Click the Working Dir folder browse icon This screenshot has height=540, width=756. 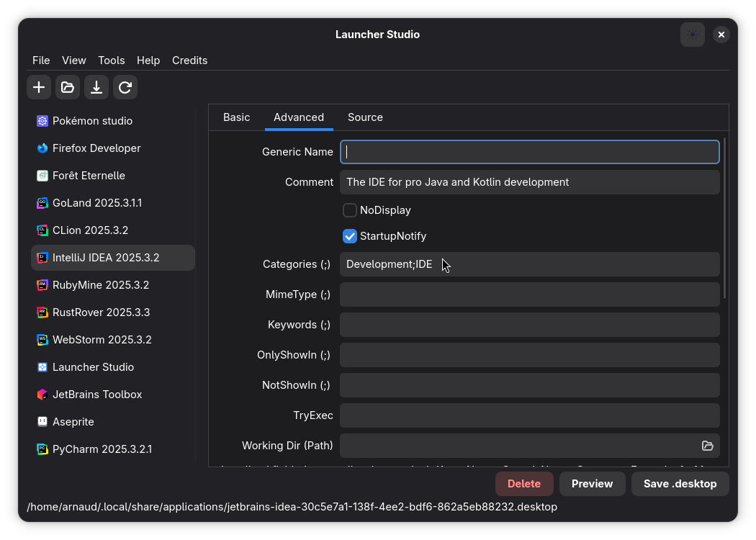click(x=707, y=446)
